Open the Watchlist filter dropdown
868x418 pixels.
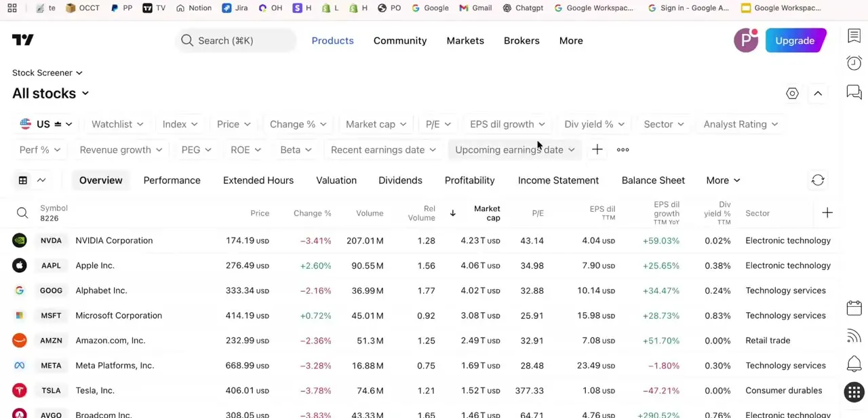tap(117, 124)
